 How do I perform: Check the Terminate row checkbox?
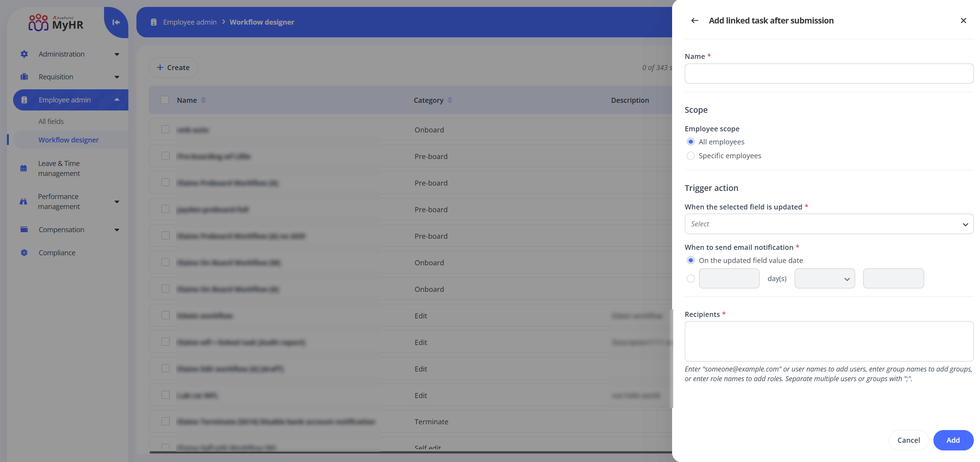(x=165, y=422)
